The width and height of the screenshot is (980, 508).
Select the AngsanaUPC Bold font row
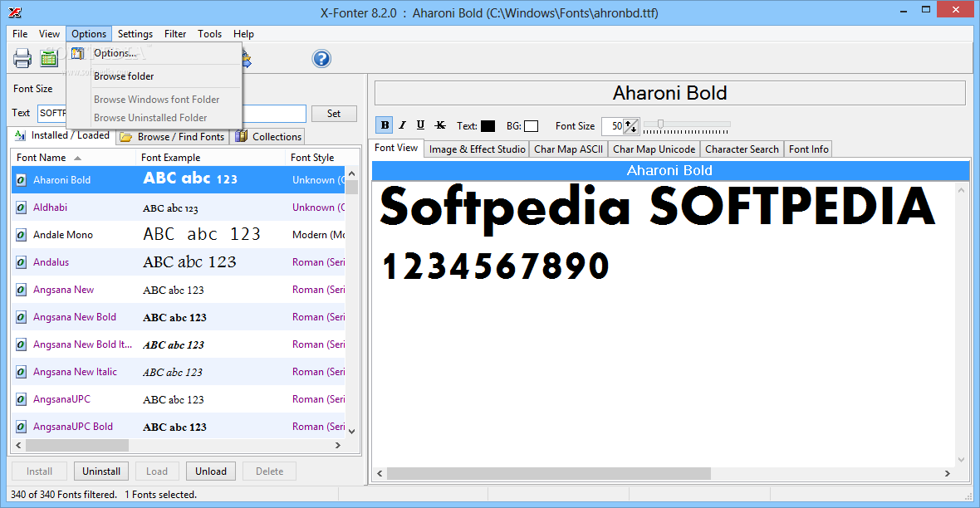178,427
